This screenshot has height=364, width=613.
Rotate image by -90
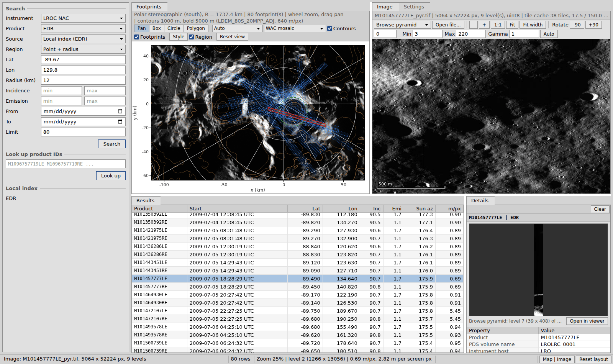tap(577, 25)
